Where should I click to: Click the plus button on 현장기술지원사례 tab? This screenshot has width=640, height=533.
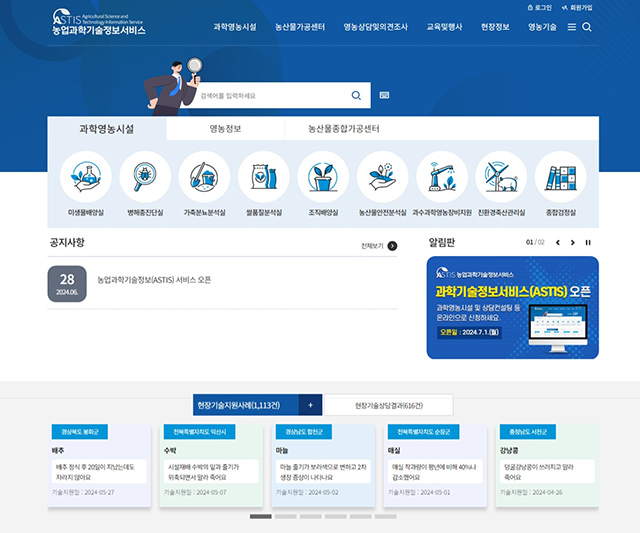[x=310, y=405]
